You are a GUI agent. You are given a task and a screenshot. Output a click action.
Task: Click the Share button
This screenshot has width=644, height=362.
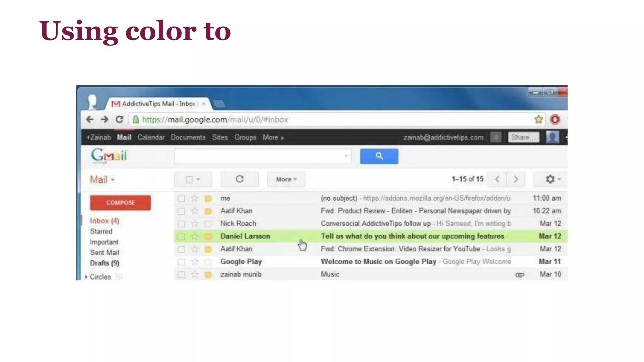[524, 137]
